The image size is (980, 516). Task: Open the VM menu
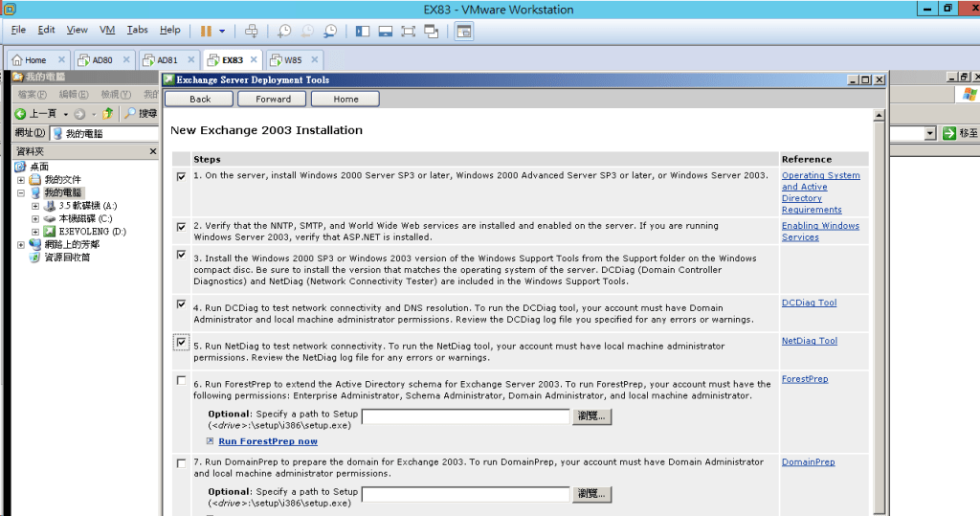coord(107,31)
